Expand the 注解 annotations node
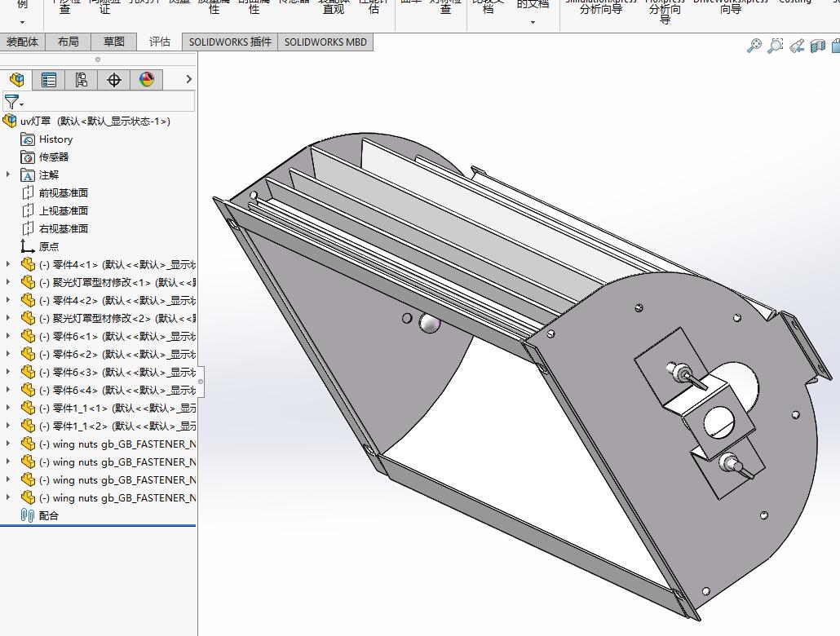 (7, 174)
